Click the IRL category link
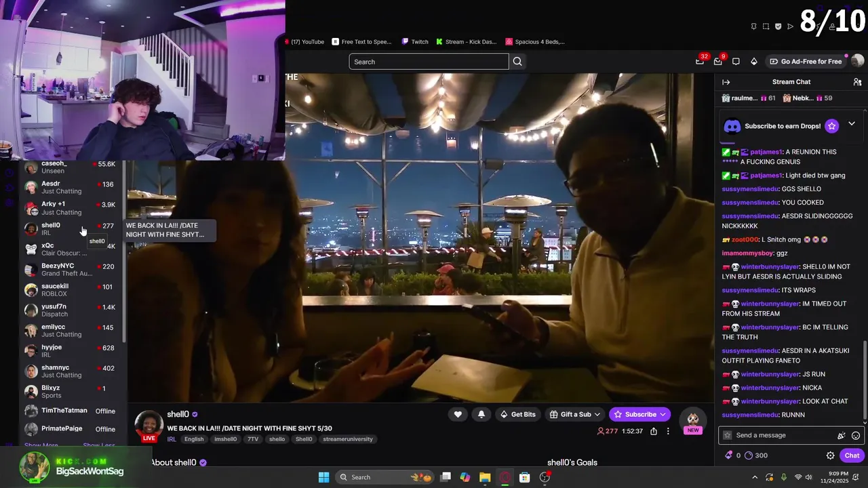 pyautogui.click(x=172, y=439)
